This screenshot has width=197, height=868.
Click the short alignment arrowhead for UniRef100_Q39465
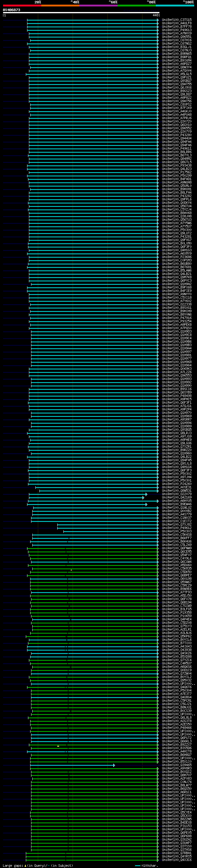coord(114,765)
